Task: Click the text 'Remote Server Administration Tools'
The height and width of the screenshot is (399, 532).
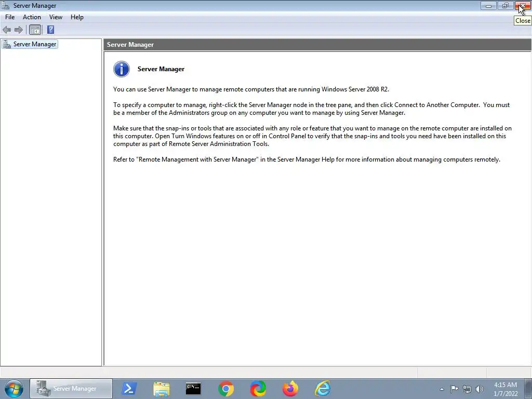Action: tap(218, 144)
